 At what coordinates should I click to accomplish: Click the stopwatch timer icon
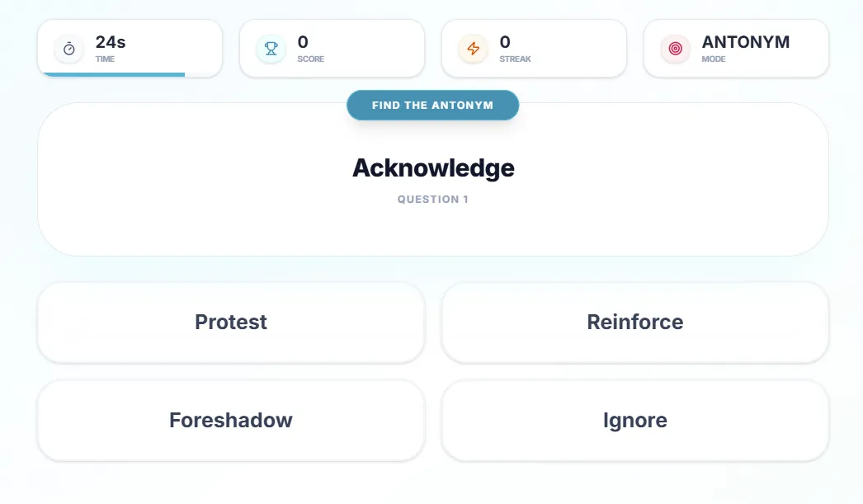click(68, 49)
